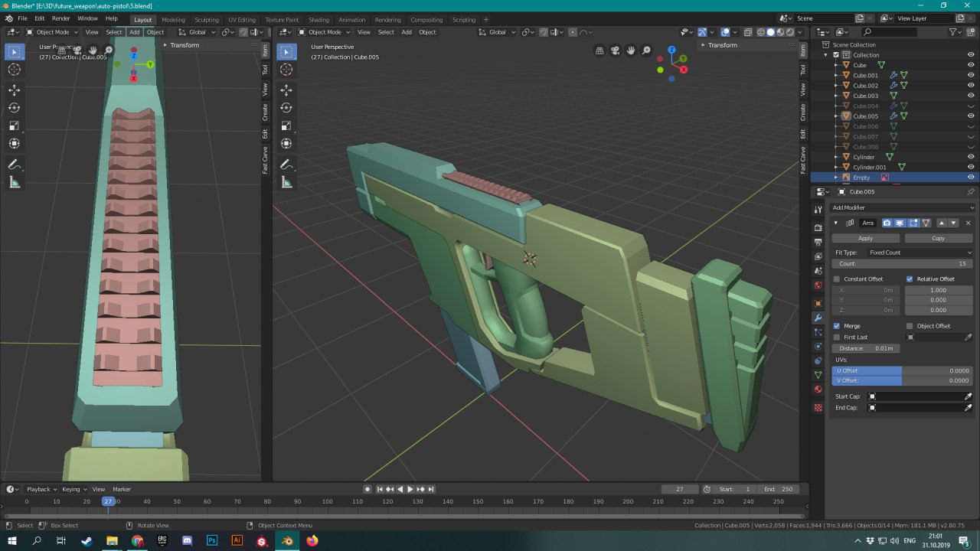Click the Copy modifier button
Image resolution: width=980 pixels, height=551 pixels.
tap(938, 238)
